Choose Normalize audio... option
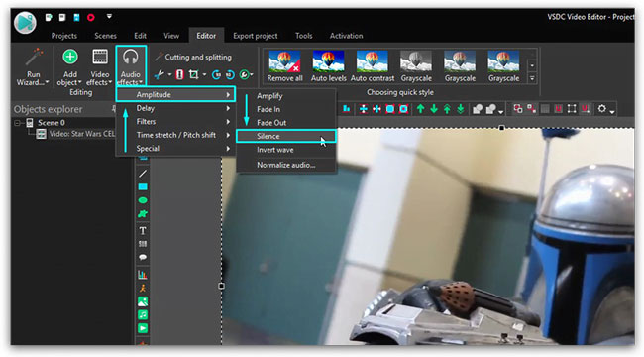Image resolution: width=644 pixels, height=357 pixels. pyautogui.click(x=286, y=165)
